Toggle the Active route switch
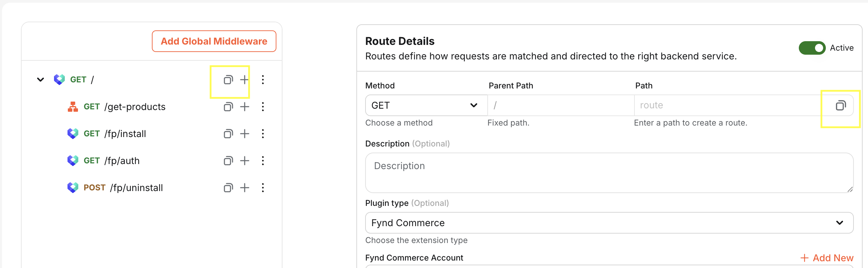 click(812, 48)
